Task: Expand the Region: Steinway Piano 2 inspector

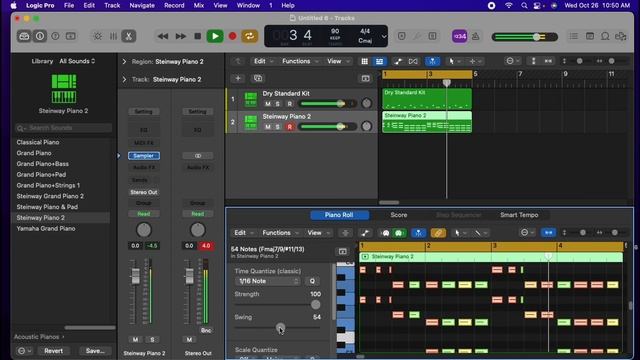Action: coord(124,62)
